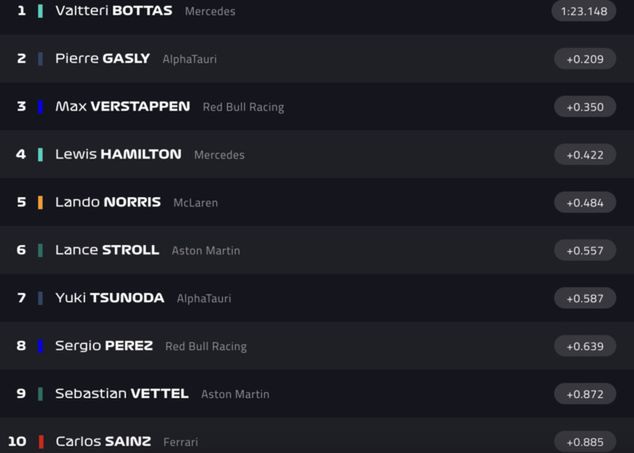Click the red Ferrari stripe beside Sainz

click(x=40, y=441)
